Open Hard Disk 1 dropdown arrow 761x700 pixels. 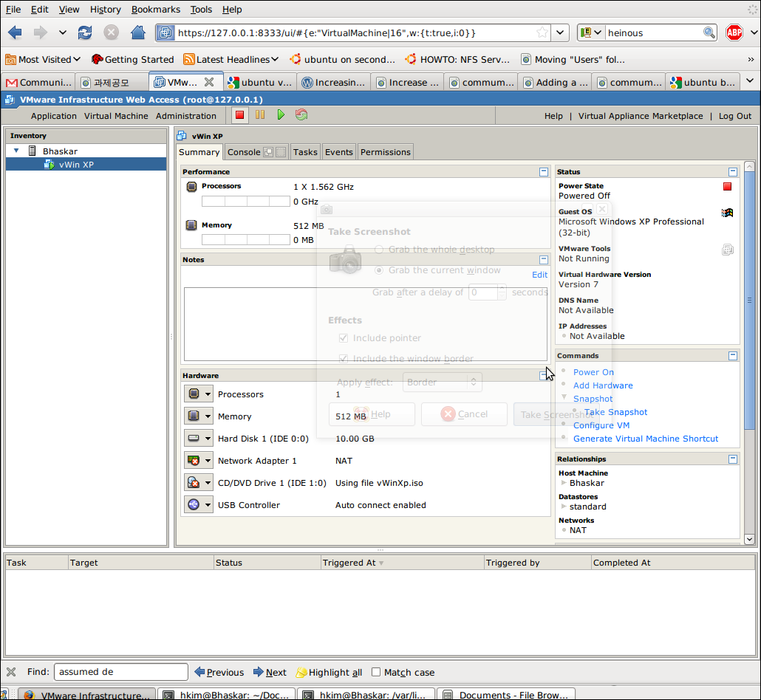pos(208,439)
